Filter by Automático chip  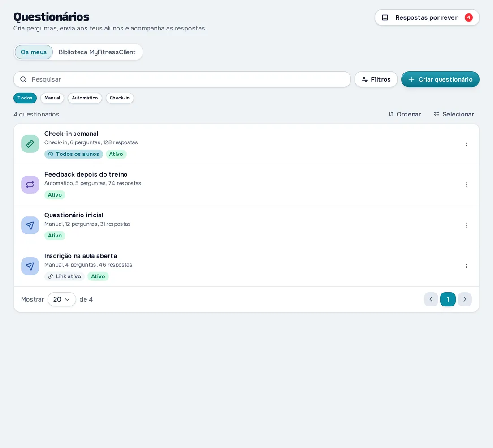coord(85,98)
